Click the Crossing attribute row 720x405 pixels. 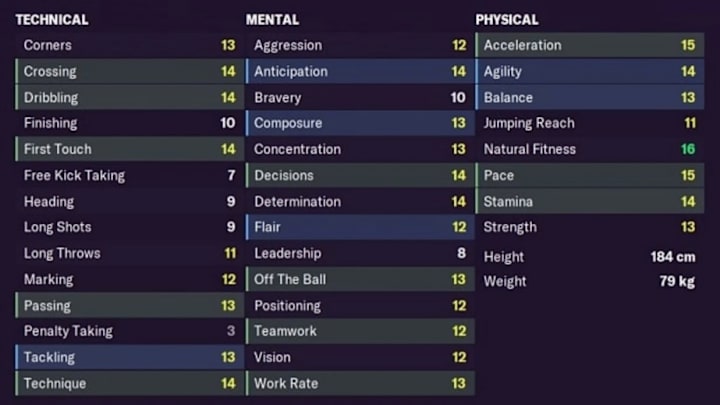(129, 71)
